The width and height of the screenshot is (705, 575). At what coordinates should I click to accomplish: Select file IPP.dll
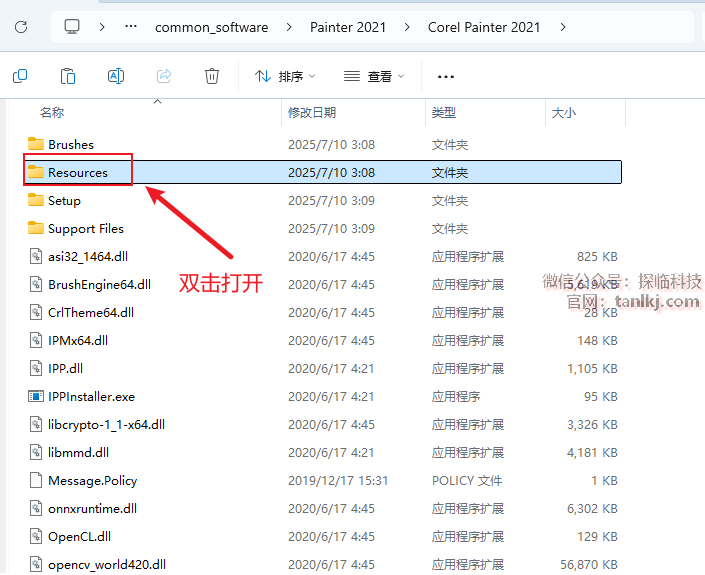tap(65, 369)
